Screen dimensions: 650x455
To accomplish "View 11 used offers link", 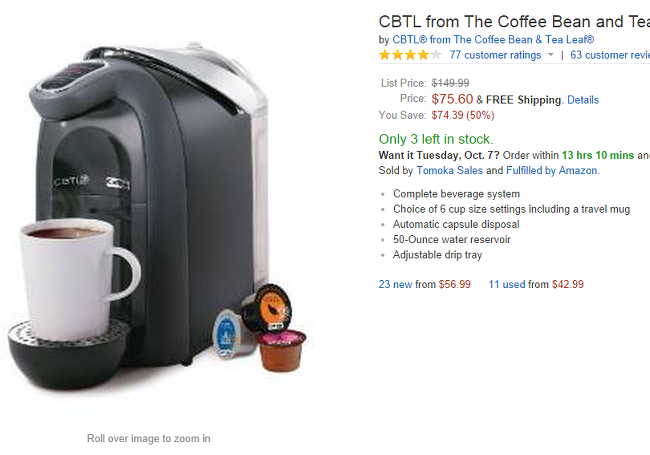I will pos(507,284).
